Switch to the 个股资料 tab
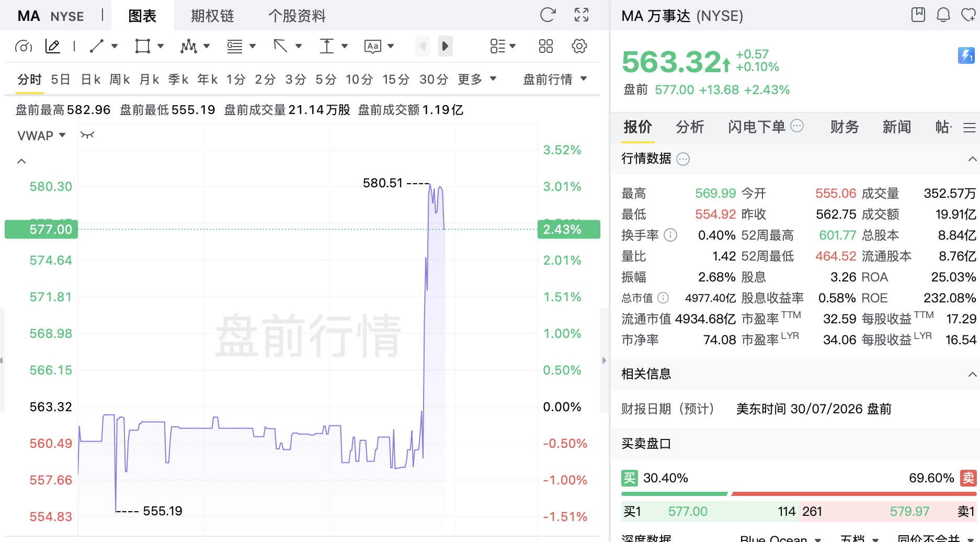The width and height of the screenshot is (980, 542). 297,16
